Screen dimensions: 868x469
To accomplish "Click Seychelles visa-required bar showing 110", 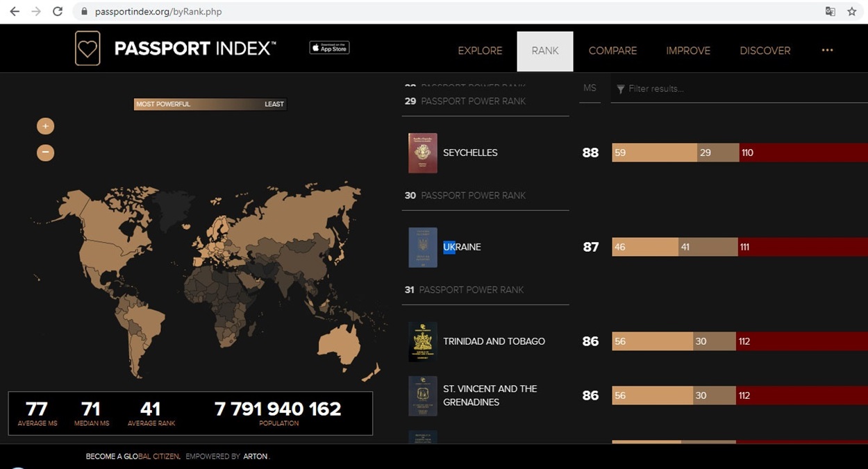I will (x=803, y=153).
